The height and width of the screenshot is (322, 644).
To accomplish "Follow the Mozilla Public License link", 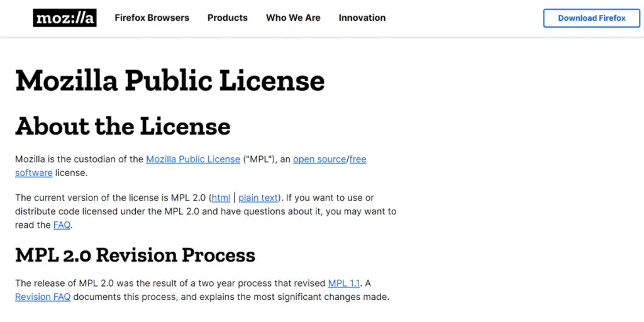I will (x=193, y=159).
